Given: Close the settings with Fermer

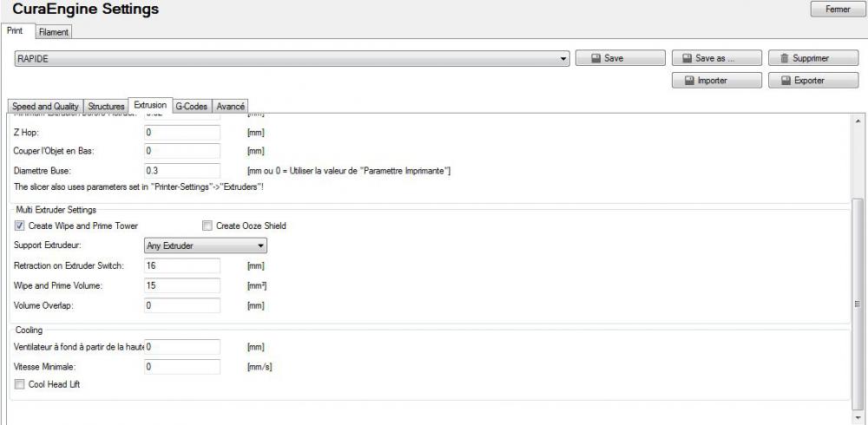Looking at the screenshot, I should click(838, 9).
